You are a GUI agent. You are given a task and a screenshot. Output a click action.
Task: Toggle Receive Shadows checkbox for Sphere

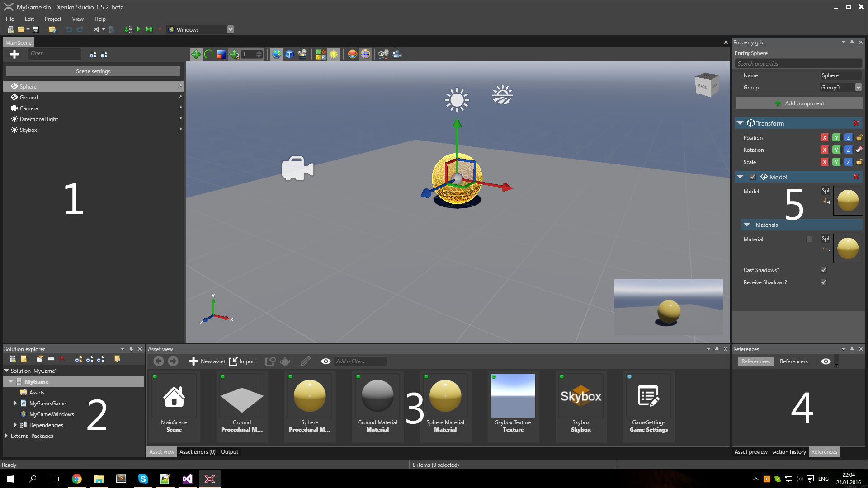[823, 282]
